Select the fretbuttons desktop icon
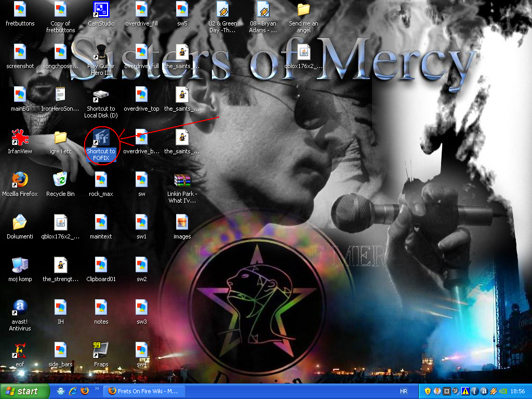The width and height of the screenshot is (532, 399). coord(20,14)
